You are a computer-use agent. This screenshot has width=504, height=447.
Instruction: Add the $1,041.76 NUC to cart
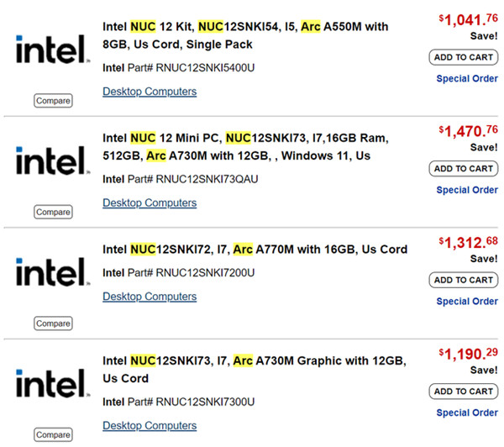pyautogui.click(x=463, y=57)
